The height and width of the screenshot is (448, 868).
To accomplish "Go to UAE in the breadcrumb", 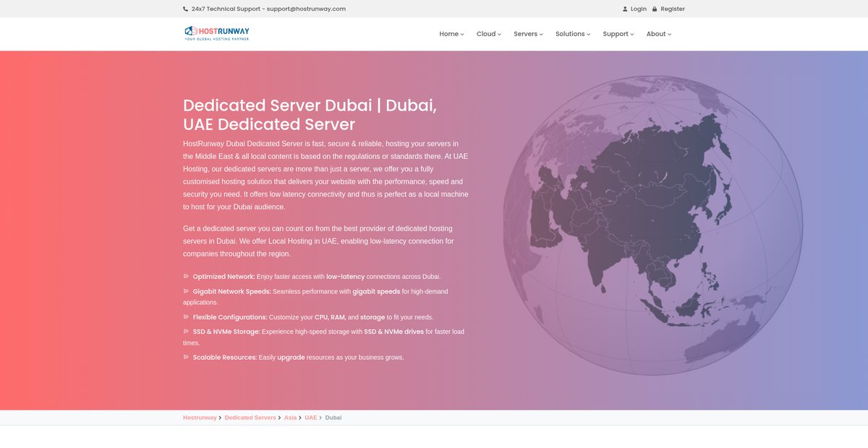I will click(x=310, y=418).
